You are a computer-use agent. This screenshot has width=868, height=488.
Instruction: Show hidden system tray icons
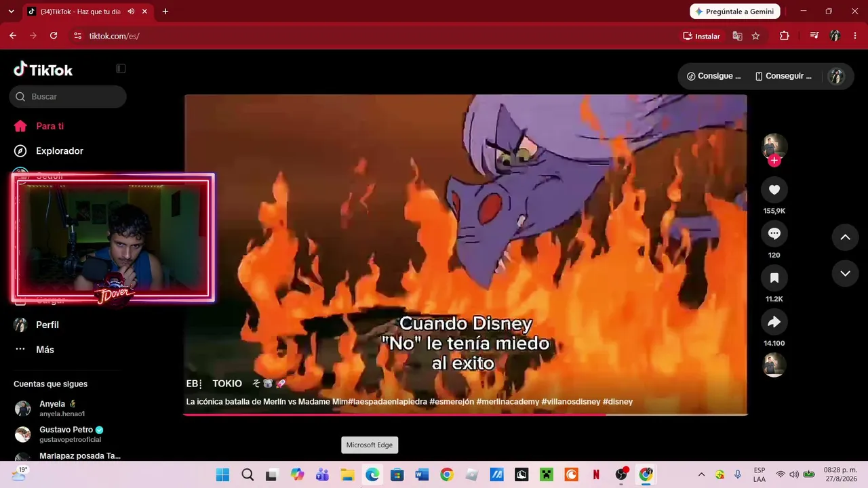701,474
